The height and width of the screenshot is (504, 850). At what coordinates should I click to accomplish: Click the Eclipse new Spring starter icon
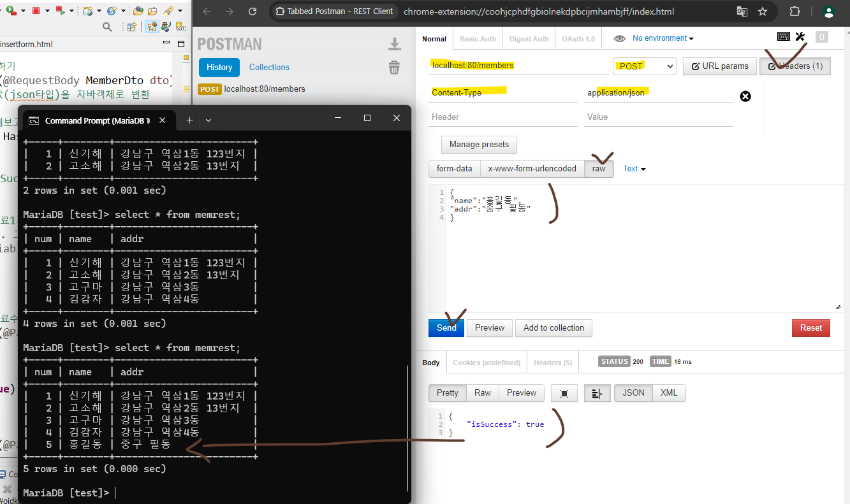[x=112, y=11]
